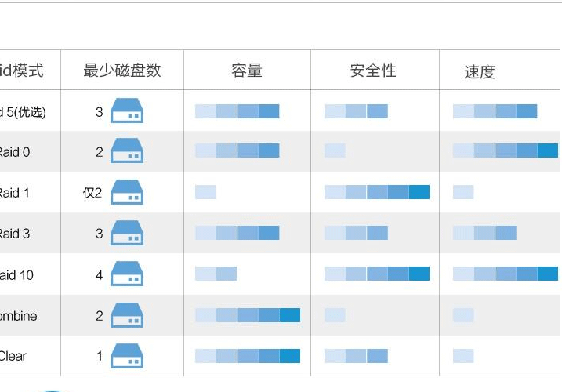Click the disk icon in Raid 10 row
Image resolution: width=562 pixels, height=392 pixels.
pos(127,274)
